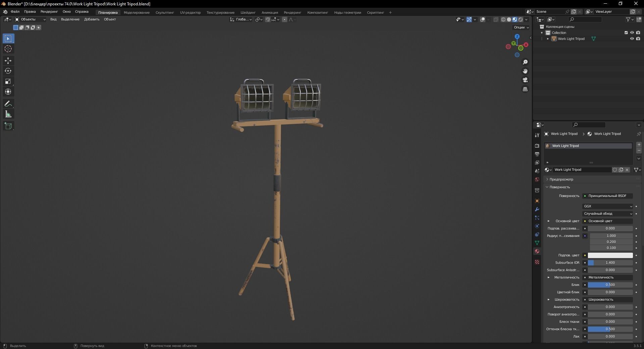Open the View Layer properties tab
644x349 pixels.
(x=537, y=163)
